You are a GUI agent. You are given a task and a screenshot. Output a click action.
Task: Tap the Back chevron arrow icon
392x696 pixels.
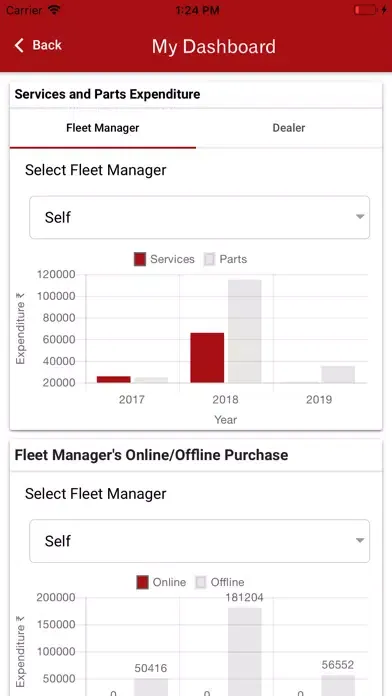[19, 45]
